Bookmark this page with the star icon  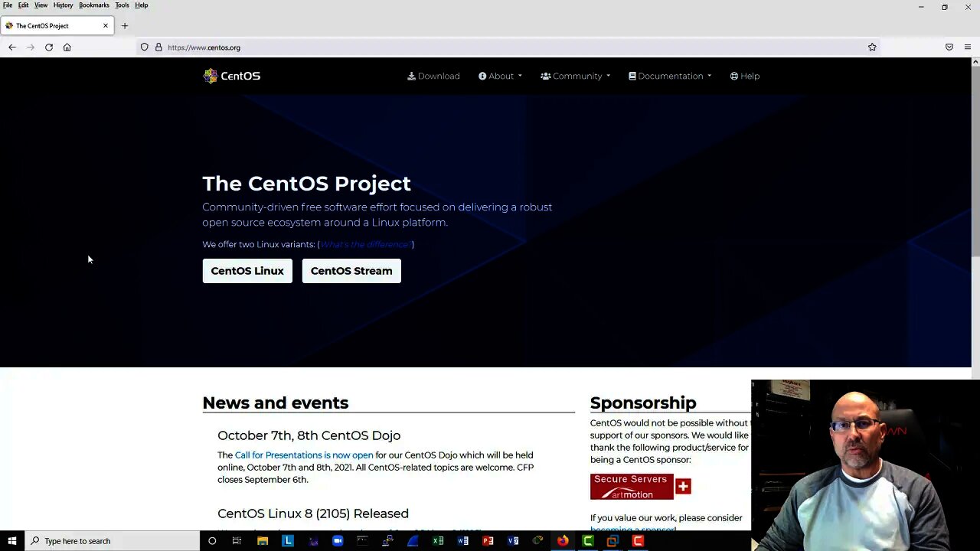pyautogui.click(x=872, y=47)
